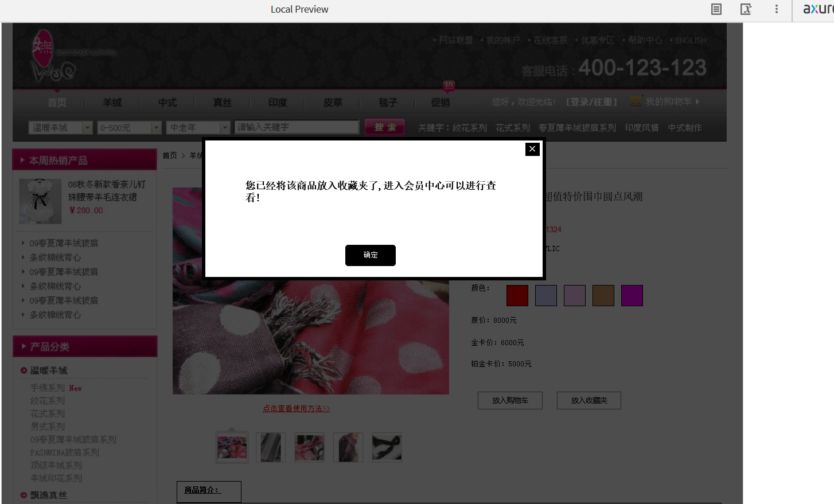Image resolution: width=834 pixels, height=504 pixels.
Task: Open the 0-500元 price dropdown
Action: click(129, 127)
